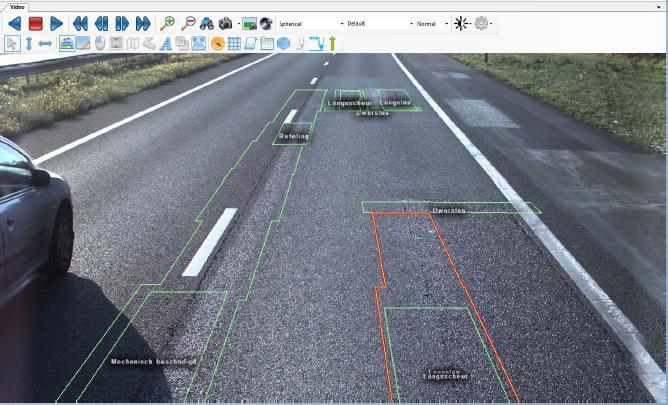Click the camera snapshot icon
The image size is (668, 405).
click(225, 23)
